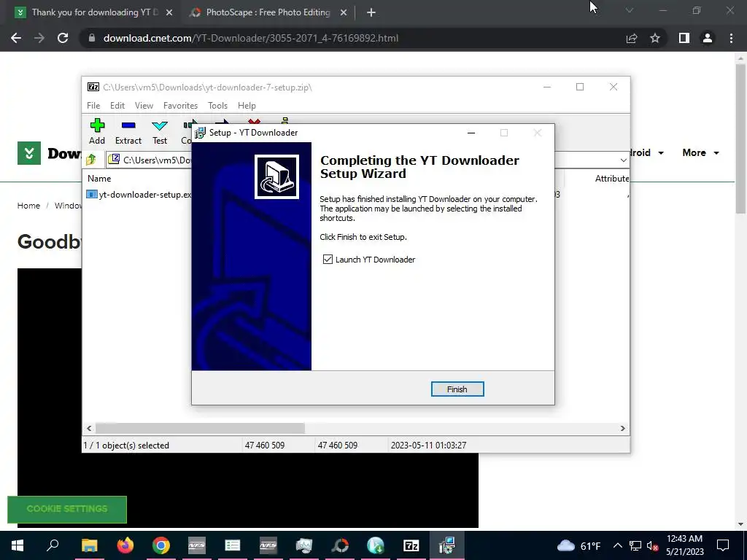Expand the More dropdown on CNET page

(701, 153)
